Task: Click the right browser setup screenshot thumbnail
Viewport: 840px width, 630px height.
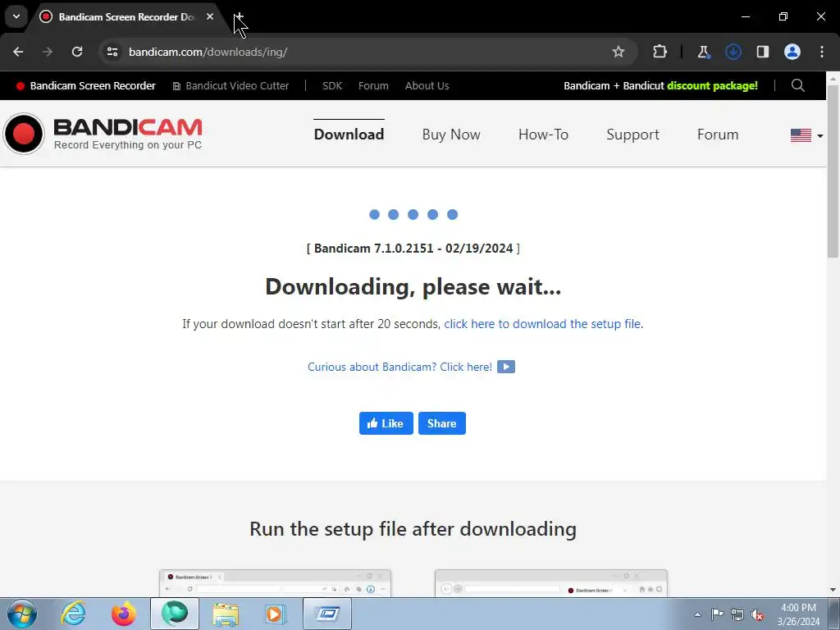Action: pos(550,583)
